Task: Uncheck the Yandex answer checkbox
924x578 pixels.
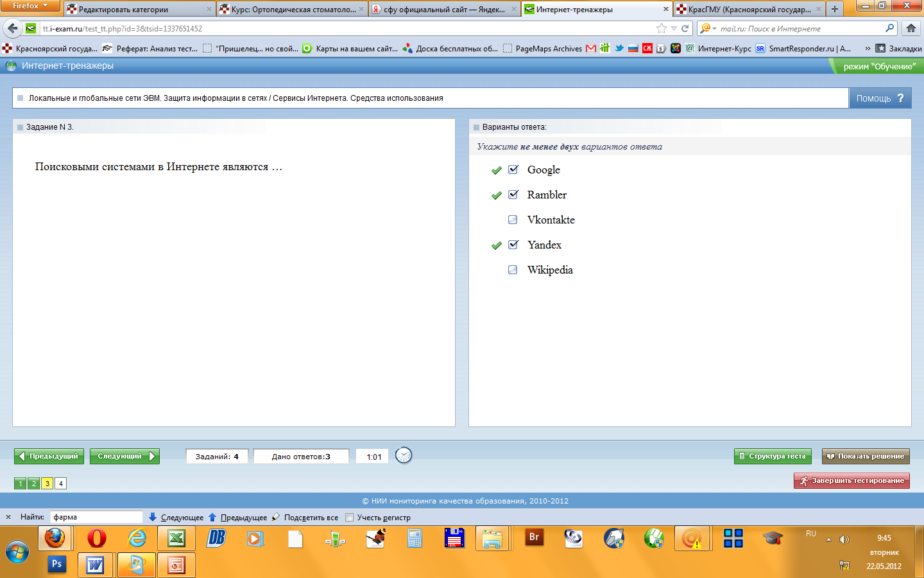Action: tap(513, 245)
